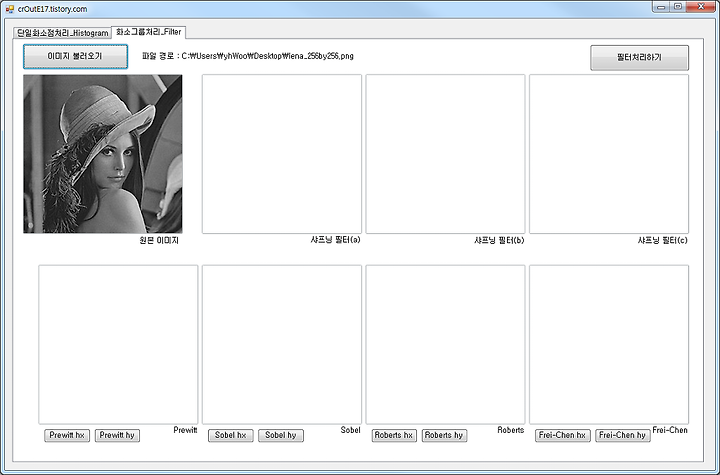The width and height of the screenshot is (720, 475).
Task: Click the Lena original image thumbnail
Action: click(103, 154)
